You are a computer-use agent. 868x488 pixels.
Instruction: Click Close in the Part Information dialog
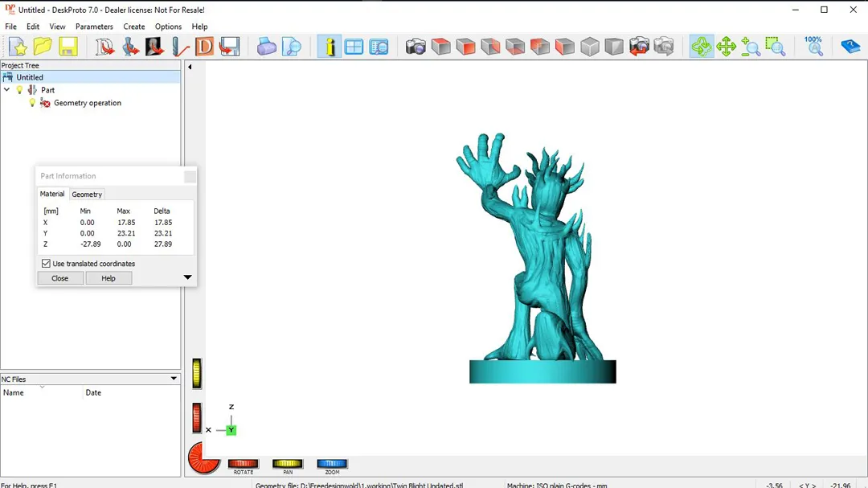click(59, 278)
